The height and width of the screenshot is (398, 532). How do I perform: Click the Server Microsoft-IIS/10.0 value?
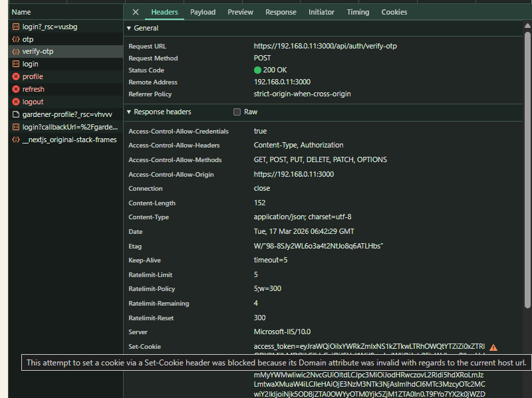click(x=282, y=332)
